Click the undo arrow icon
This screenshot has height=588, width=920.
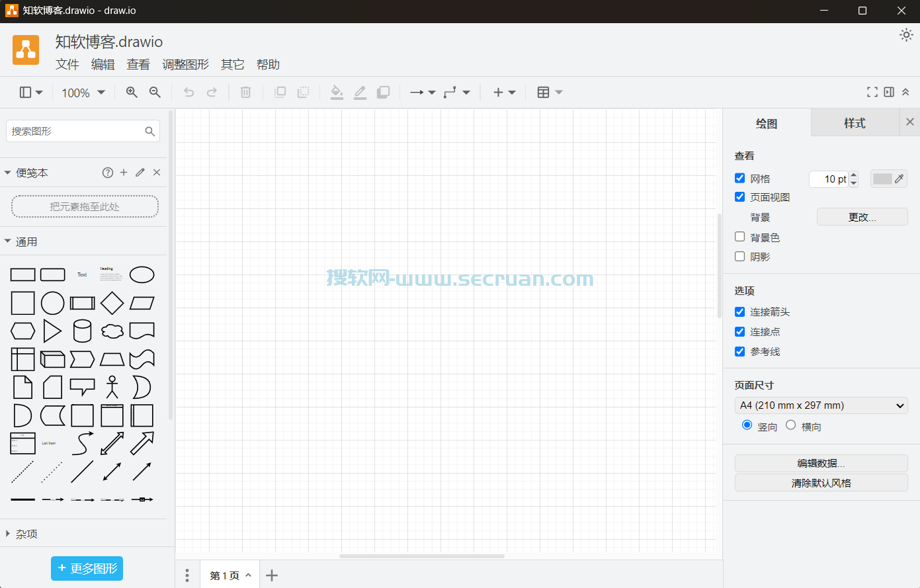tap(189, 93)
